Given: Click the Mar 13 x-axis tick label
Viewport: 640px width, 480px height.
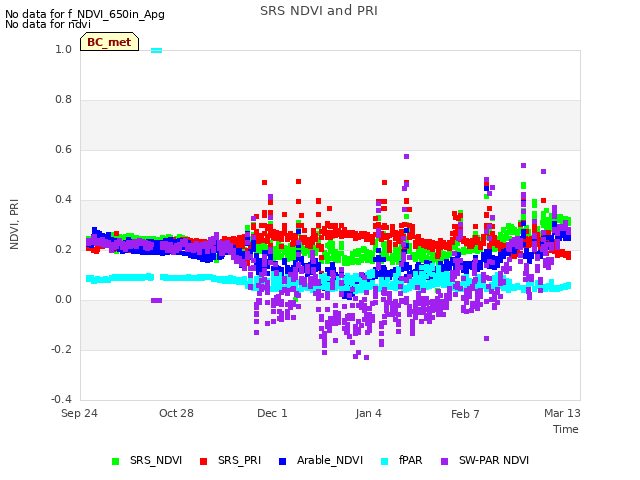Looking at the screenshot, I should pos(562,413).
